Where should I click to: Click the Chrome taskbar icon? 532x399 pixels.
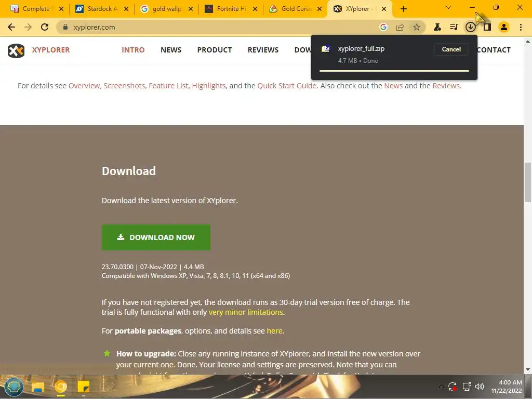point(61,387)
